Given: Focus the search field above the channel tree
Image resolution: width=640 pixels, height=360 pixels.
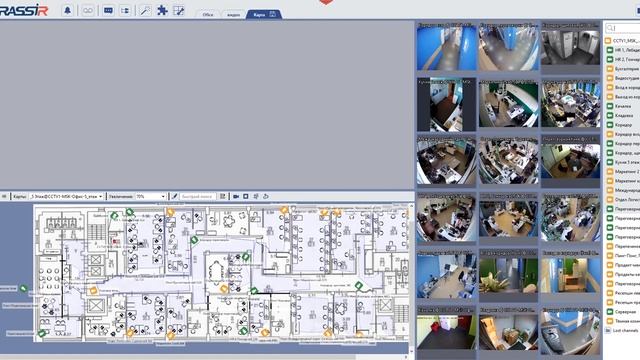Looking at the screenshot, I should [x=623, y=28].
